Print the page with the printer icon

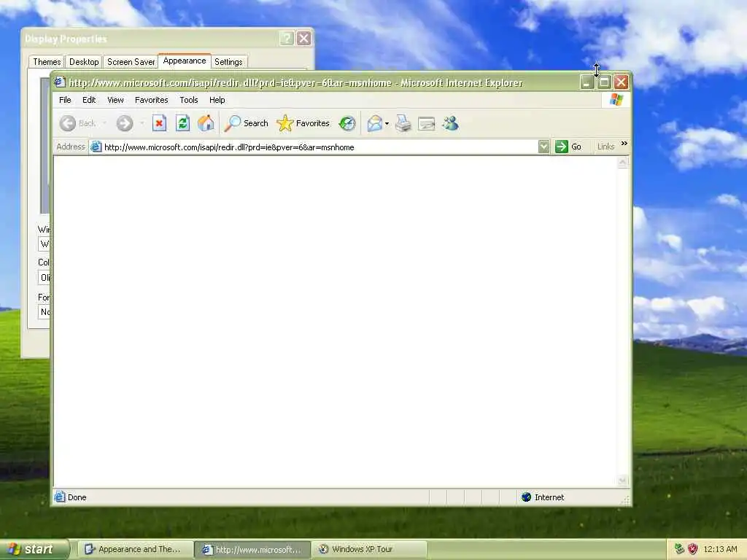coord(403,123)
